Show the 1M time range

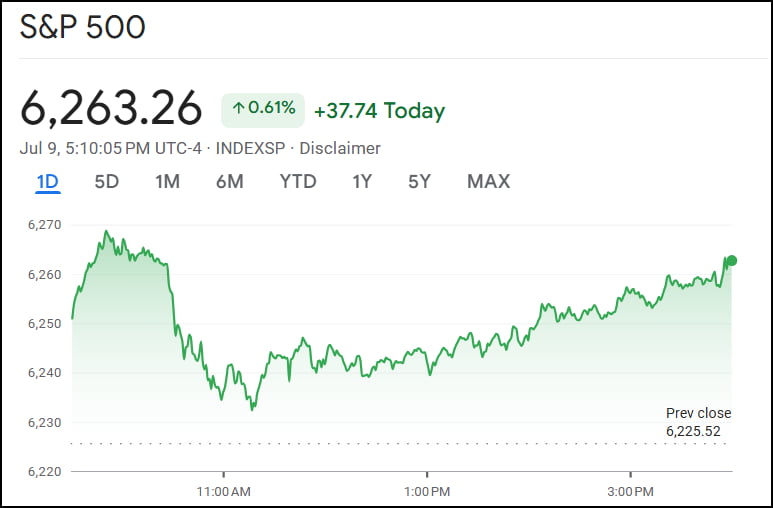(167, 182)
